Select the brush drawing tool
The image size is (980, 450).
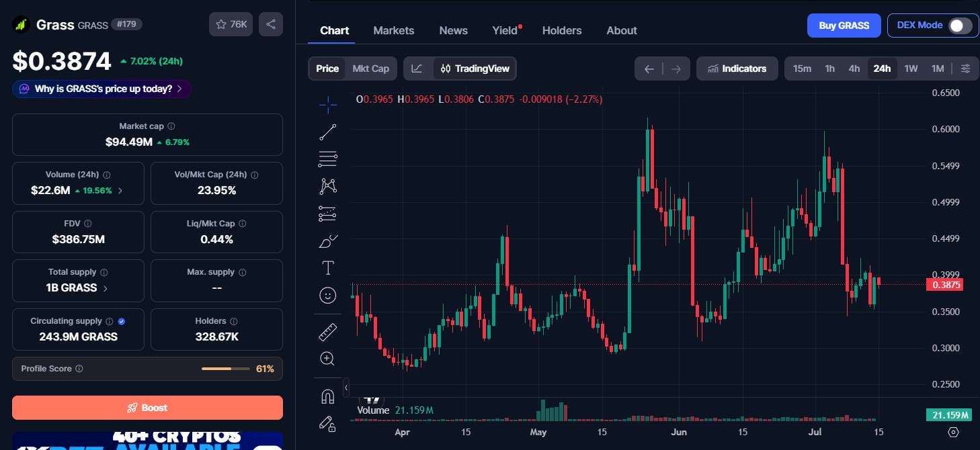[x=328, y=241]
